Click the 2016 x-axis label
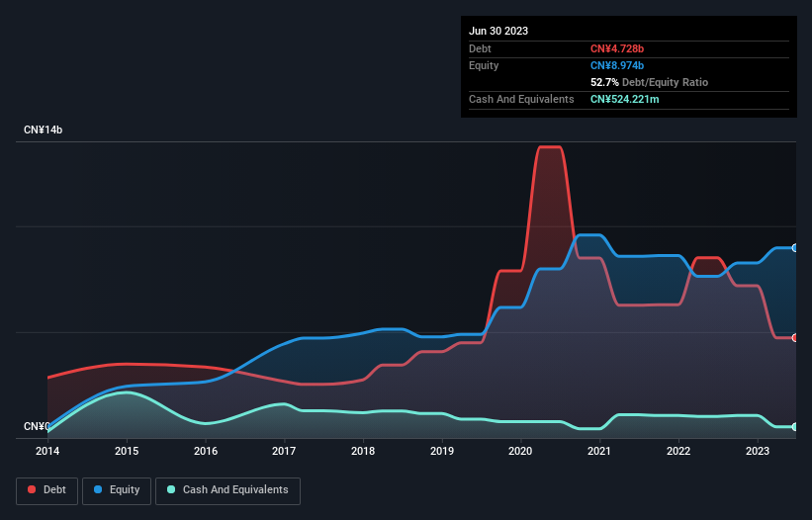This screenshot has width=812, height=520. [206, 451]
